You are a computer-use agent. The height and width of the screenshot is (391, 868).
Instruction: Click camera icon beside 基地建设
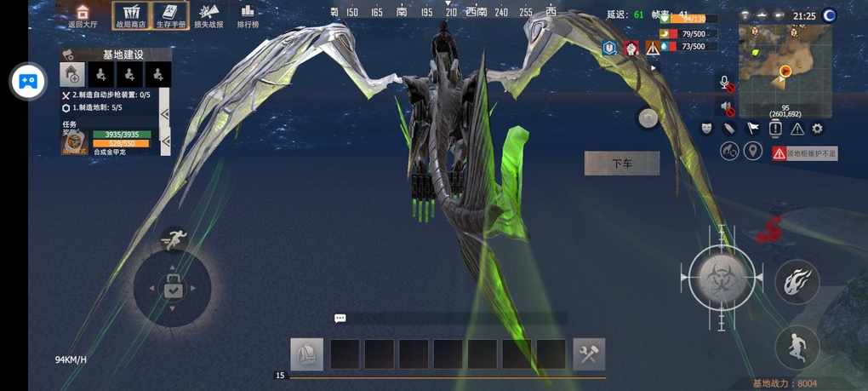(68, 55)
